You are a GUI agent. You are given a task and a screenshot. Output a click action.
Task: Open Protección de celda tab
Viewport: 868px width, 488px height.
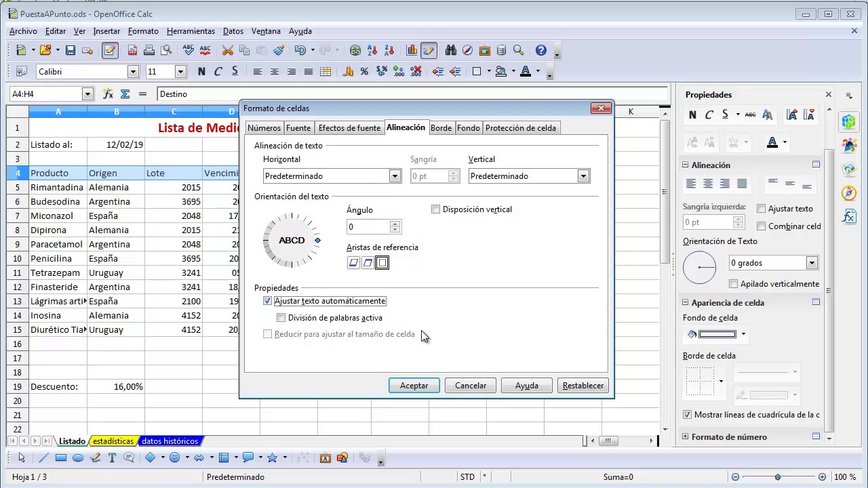(521, 128)
